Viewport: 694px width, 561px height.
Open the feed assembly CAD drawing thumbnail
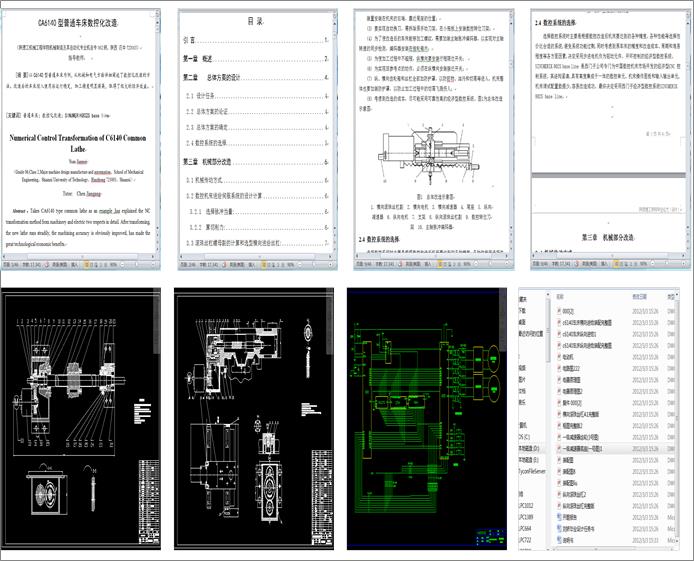pyautogui.click(x=254, y=419)
